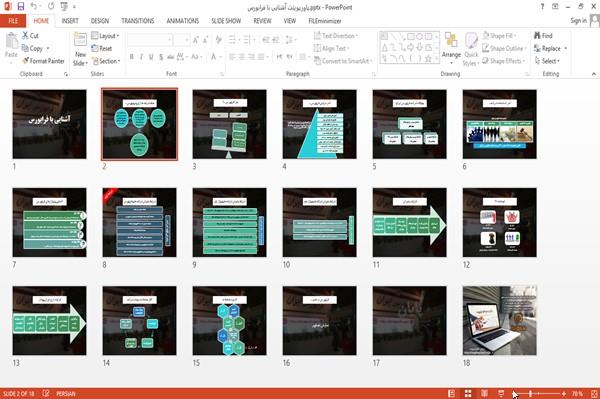Click the Find icon in Editing group

[x=537, y=36]
